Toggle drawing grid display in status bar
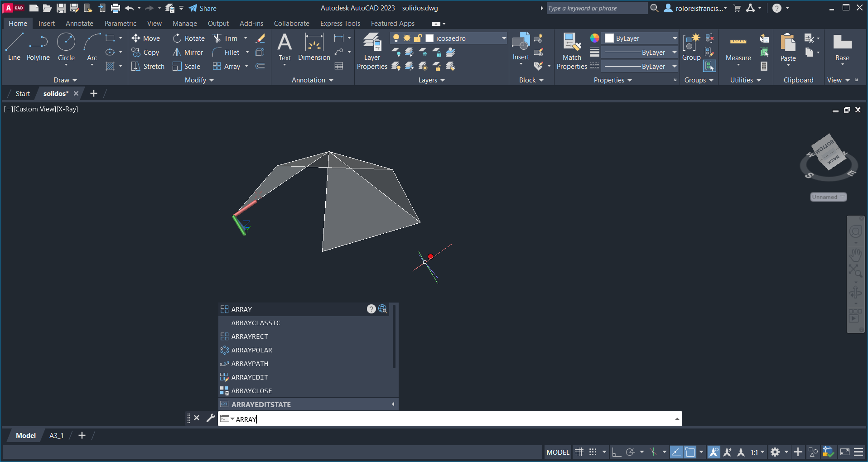This screenshot has width=868, height=462. (x=579, y=452)
